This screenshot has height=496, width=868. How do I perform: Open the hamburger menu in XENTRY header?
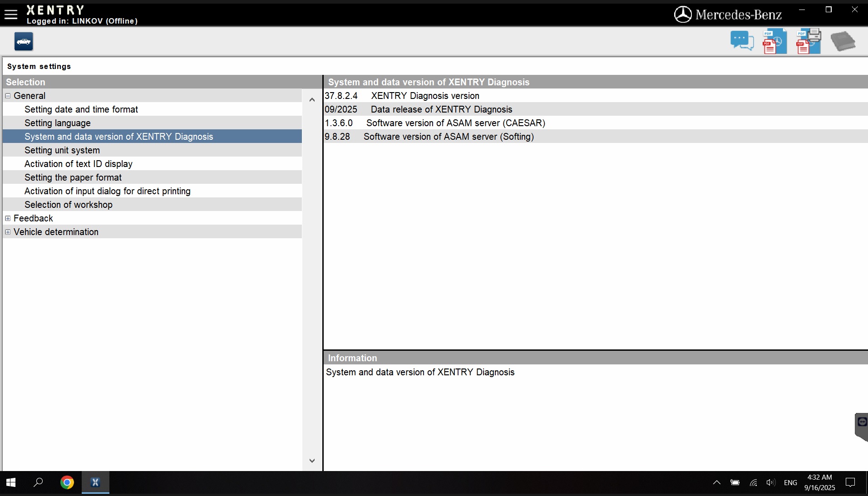[x=11, y=15]
